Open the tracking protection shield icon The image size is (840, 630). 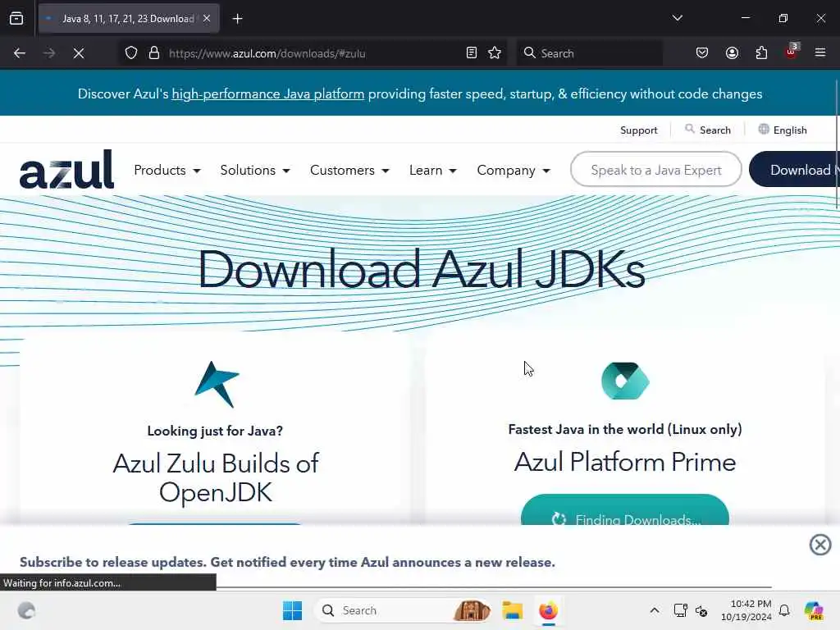click(131, 53)
